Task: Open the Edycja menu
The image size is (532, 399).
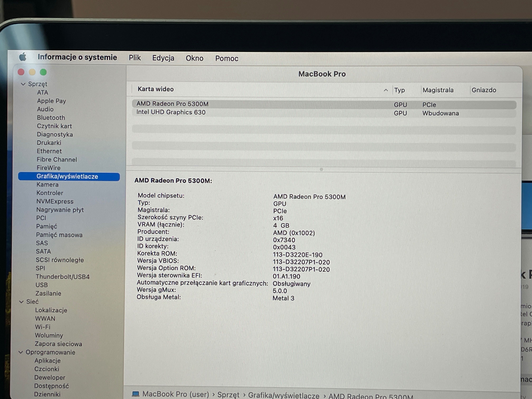Action: 163,58
